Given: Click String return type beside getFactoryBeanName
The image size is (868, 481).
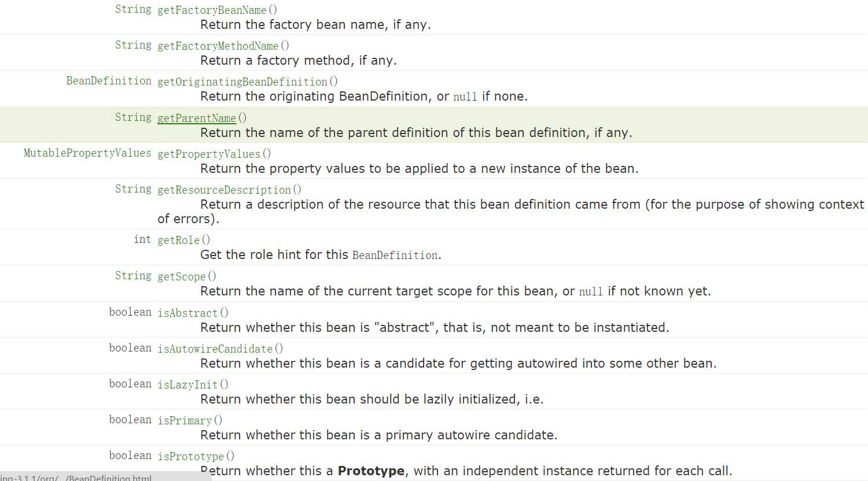Looking at the screenshot, I should coord(133,9).
